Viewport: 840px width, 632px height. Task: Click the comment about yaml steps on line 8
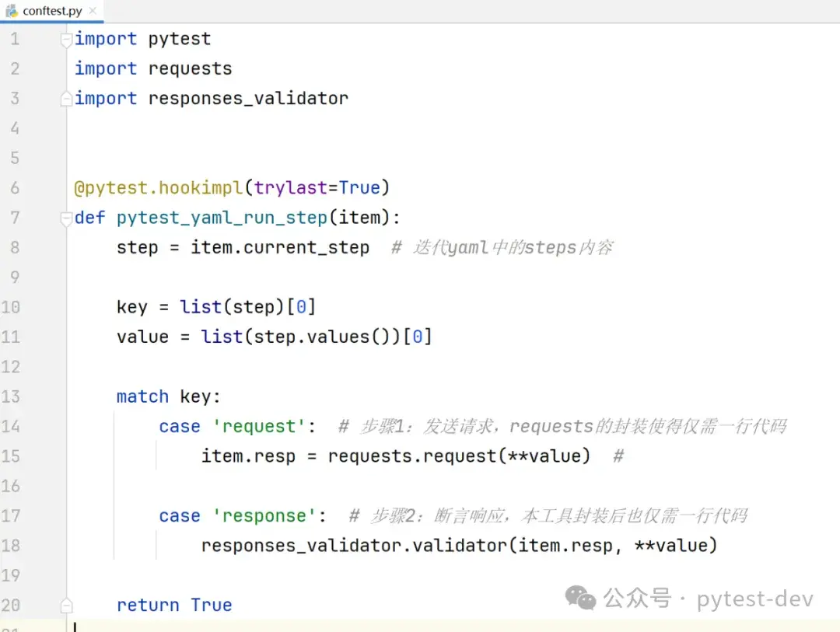(502, 247)
